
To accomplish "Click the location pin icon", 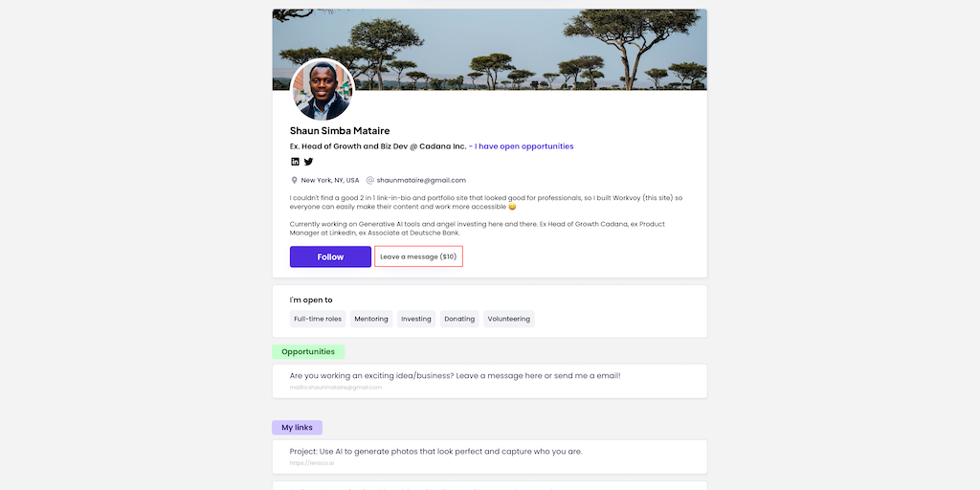I will coord(295,180).
